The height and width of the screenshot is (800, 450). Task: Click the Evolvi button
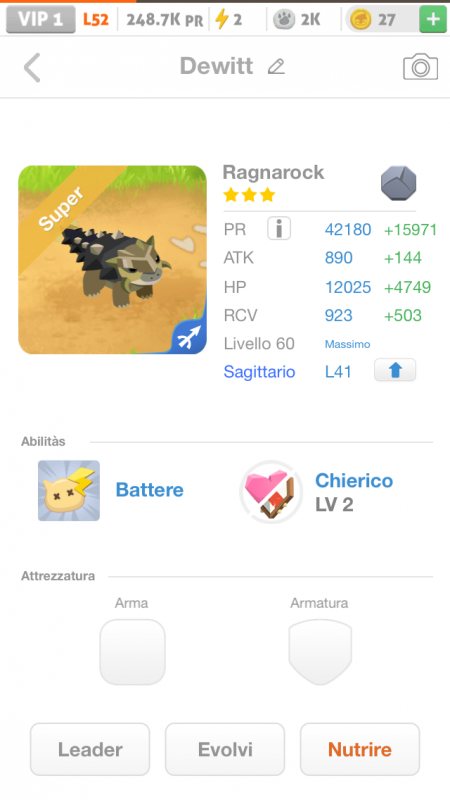click(x=225, y=749)
